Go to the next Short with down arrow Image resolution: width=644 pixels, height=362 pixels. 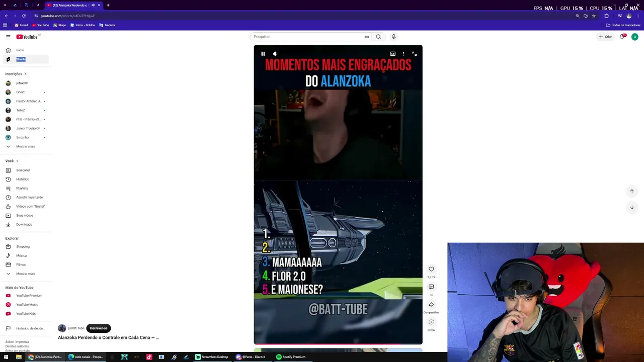(632, 207)
